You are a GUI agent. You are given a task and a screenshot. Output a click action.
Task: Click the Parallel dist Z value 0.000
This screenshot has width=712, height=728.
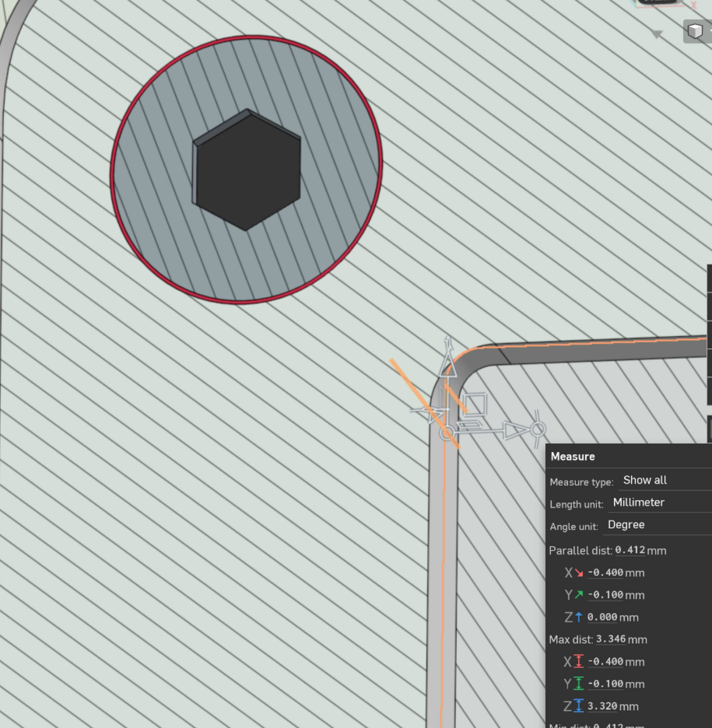(x=602, y=618)
